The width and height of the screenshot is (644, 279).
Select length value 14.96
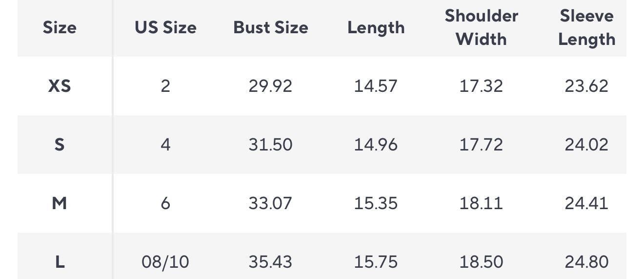click(x=376, y=145)
